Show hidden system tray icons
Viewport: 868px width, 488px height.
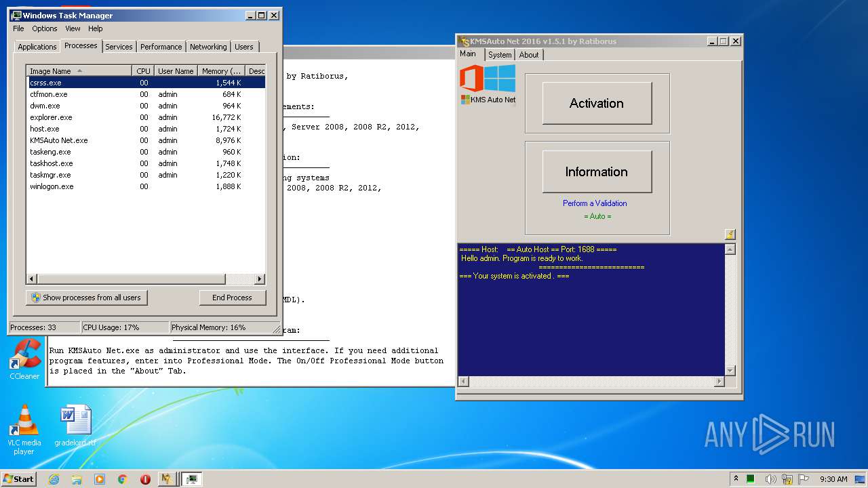pos(736,479)
